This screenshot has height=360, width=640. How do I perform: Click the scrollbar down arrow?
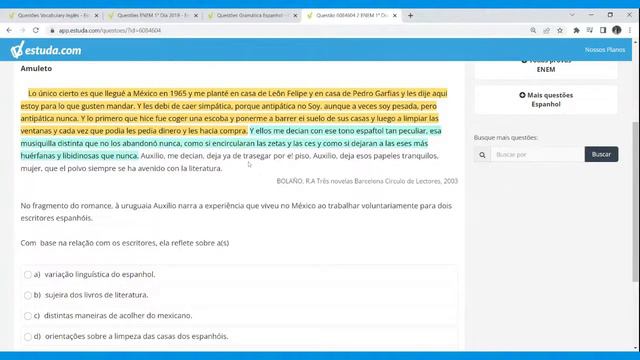click(x=636, y=348)
